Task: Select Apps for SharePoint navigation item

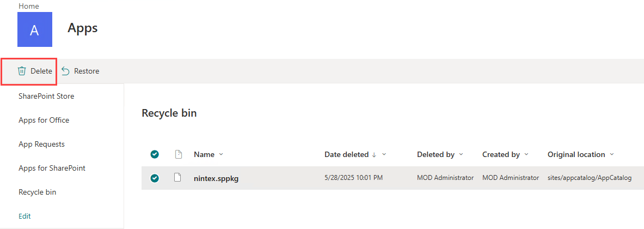Action: pos(52,168)
